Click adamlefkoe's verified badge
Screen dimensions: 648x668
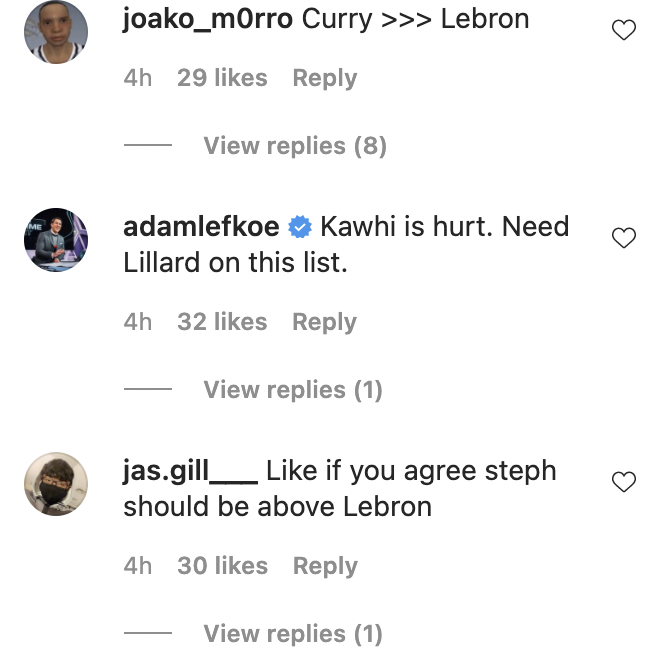(x=300, y=228)
